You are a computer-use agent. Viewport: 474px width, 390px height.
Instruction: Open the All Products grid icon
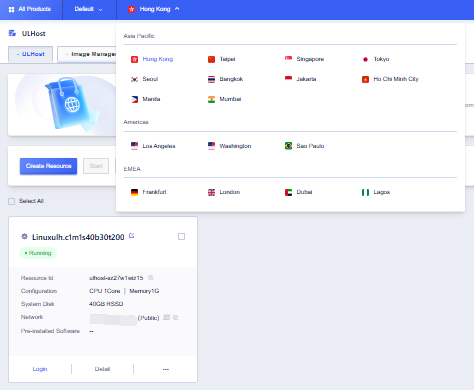click(11, 9)
